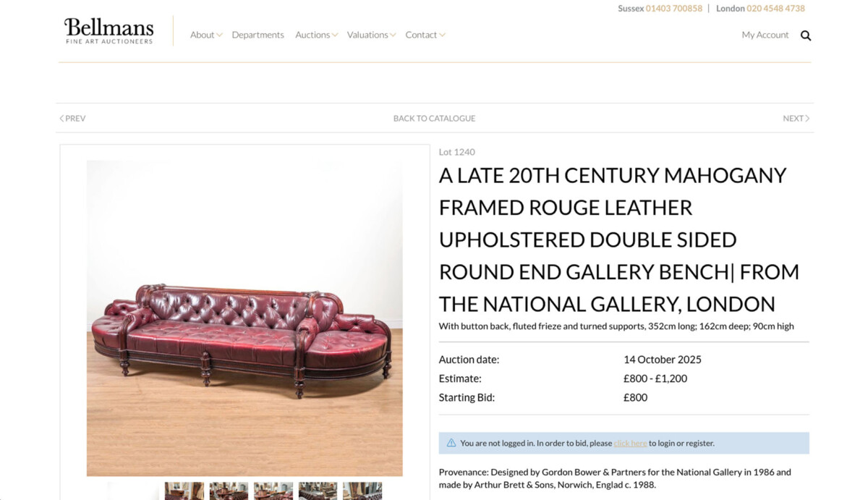
Task: Open the Departments menu item
Action: tap(258, 35)
